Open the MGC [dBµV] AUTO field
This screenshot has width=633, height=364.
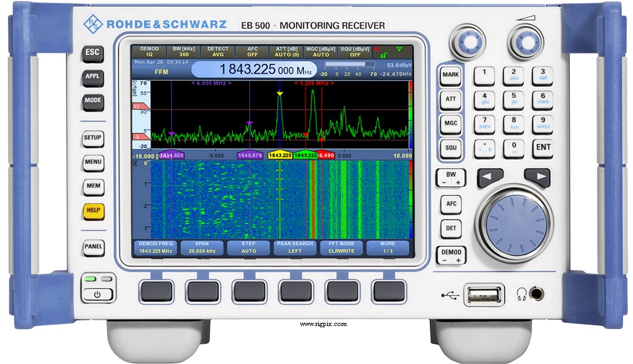[321, 52]
